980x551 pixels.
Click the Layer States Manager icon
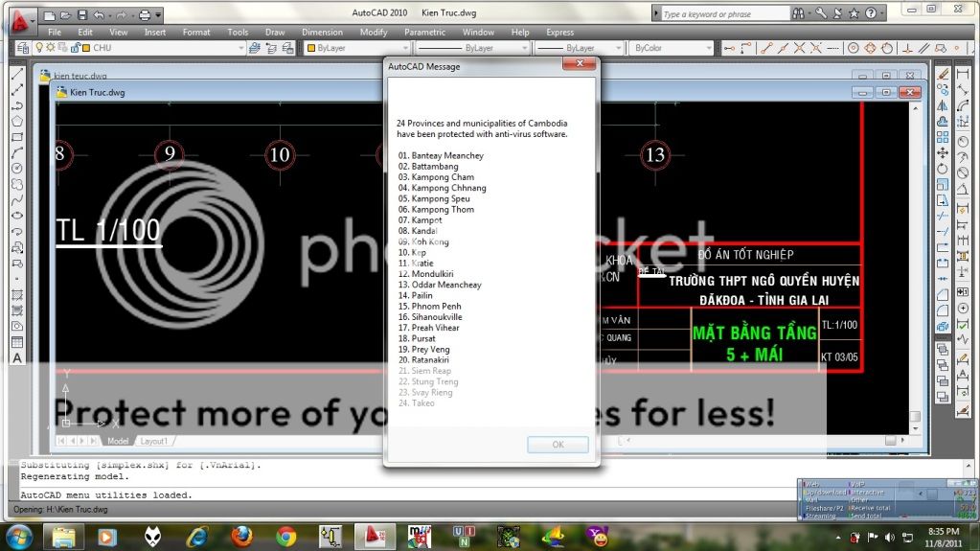287,48
